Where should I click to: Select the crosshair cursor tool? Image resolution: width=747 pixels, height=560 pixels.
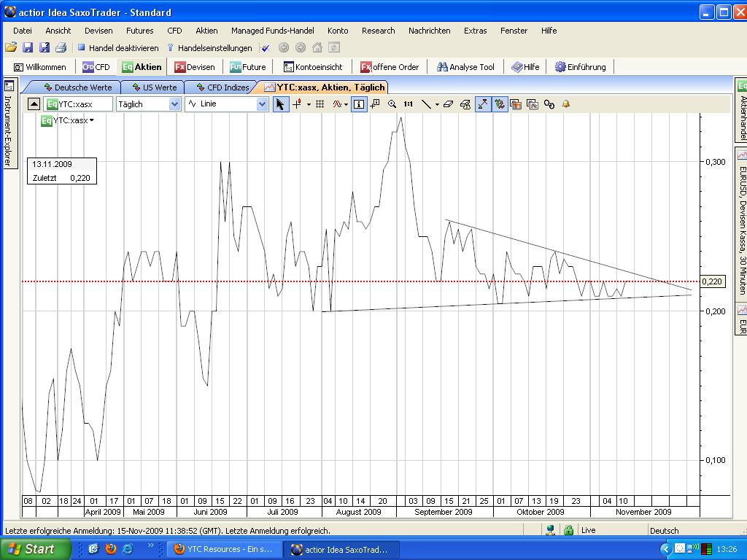296,104
